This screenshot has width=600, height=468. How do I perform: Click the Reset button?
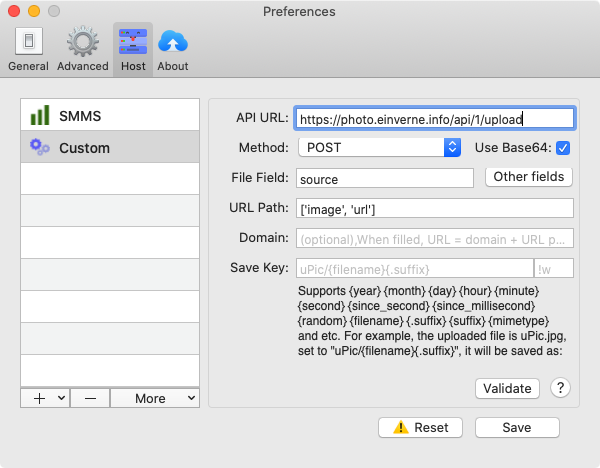420,427
